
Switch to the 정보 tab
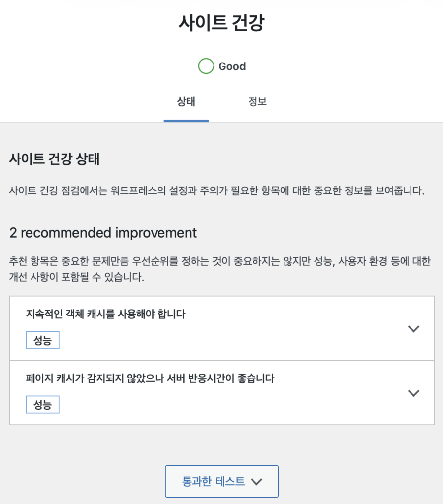point(257,102)
